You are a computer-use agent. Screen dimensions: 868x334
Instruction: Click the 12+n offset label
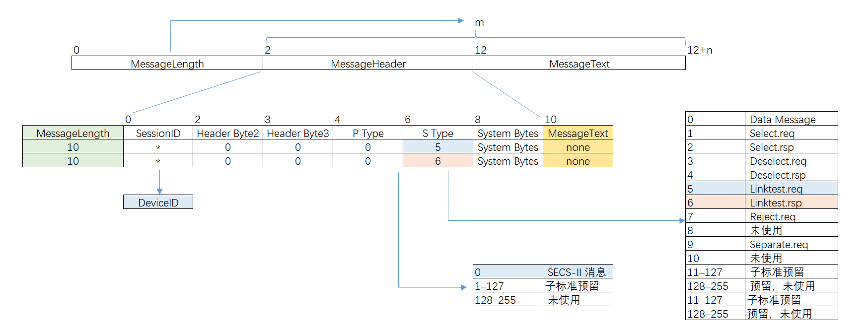click(x=700, y=50)
